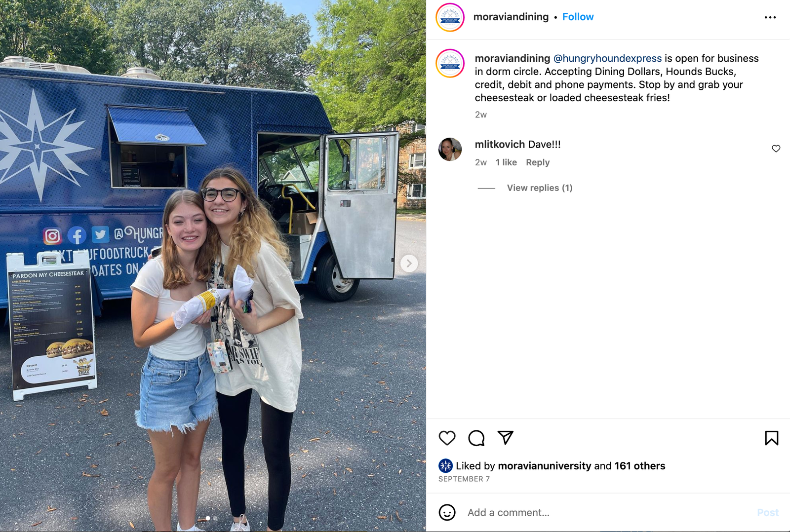Screen dimensions: 790x532
Task: Share the post via paper plane icon
Action: coord(506,437)
